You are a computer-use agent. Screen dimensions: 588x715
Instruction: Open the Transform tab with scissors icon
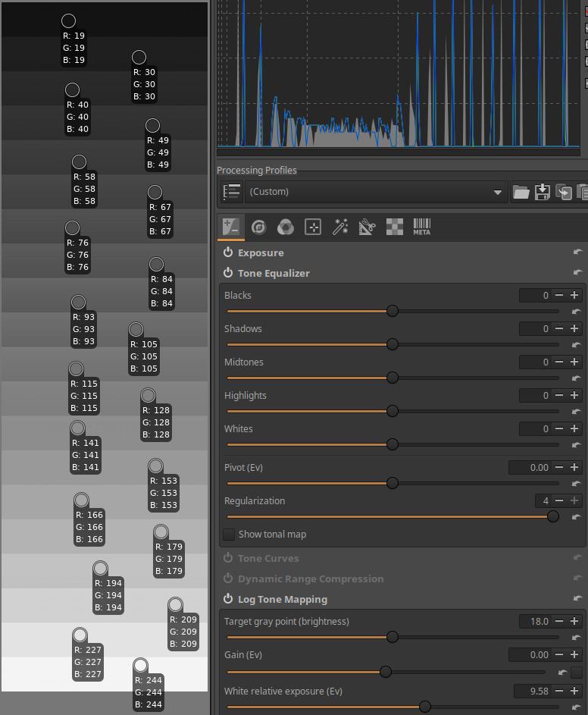(x=367, y=227)
